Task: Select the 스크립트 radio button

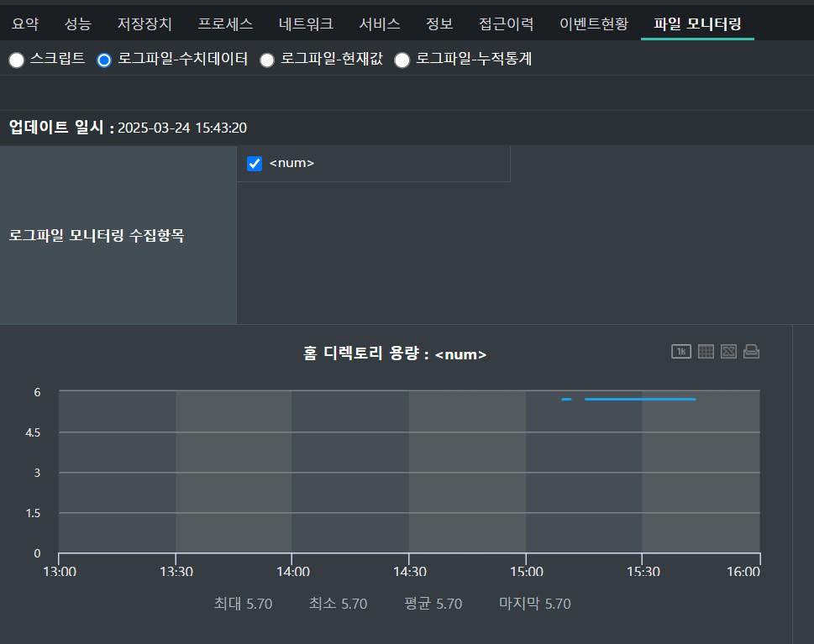Action: click(x=16, y=60)
